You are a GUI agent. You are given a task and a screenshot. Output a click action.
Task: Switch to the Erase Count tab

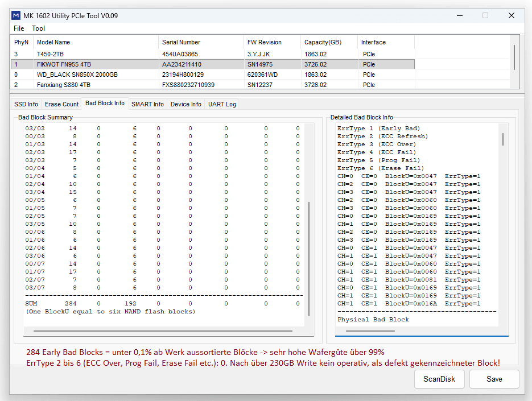(61, 104)
